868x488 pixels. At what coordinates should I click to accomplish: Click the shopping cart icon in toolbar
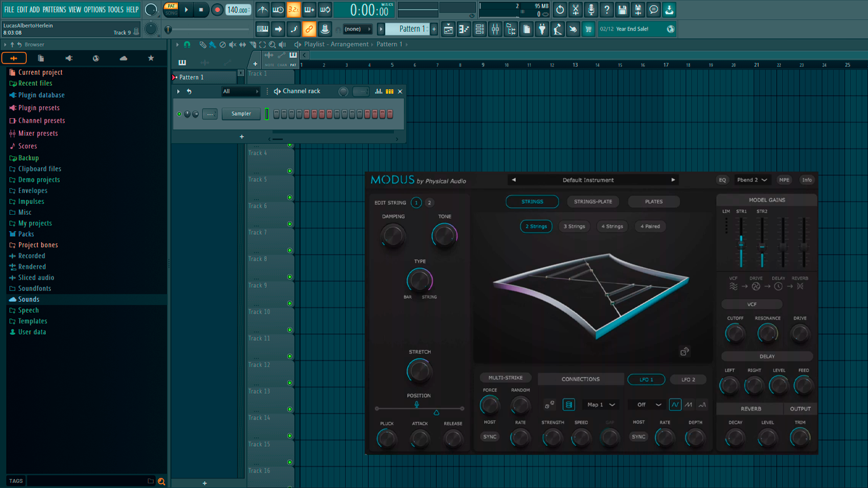pos(588,29)
